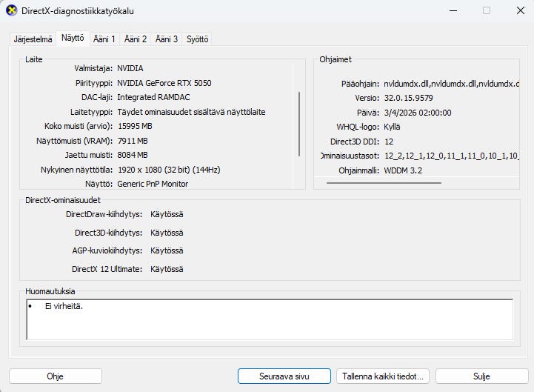Click the NVIDIA GeForce RTX 5050 value
The width and height of the screenshot is (534, 392).
[164, 83]
